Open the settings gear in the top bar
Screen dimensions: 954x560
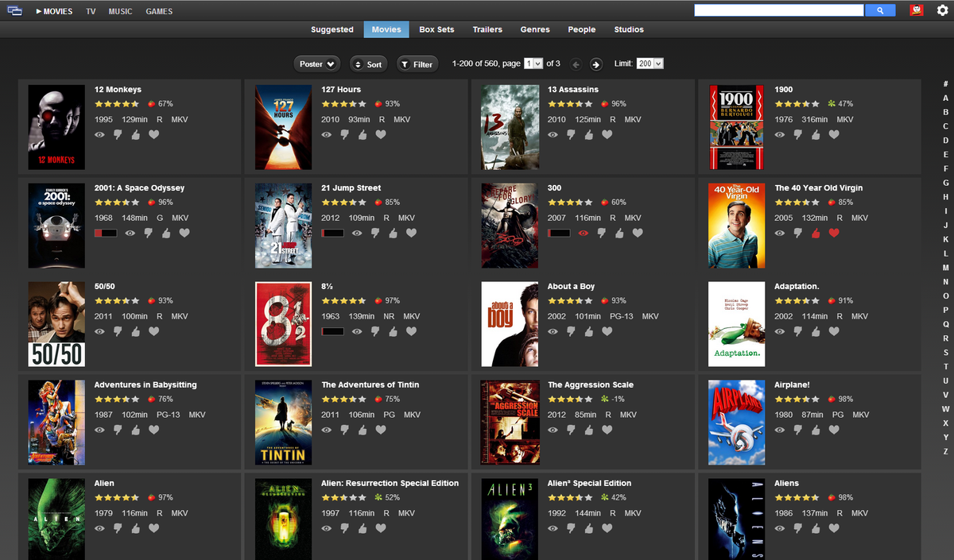941,10
